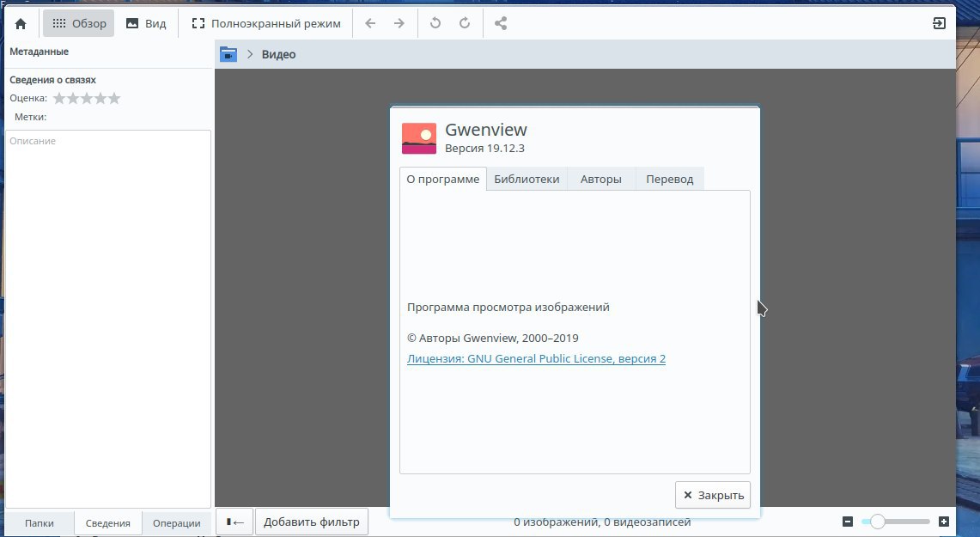Screen dimensions: 980x537
Task: Open the Сведения sidebar tab
Action: [108, 523]
